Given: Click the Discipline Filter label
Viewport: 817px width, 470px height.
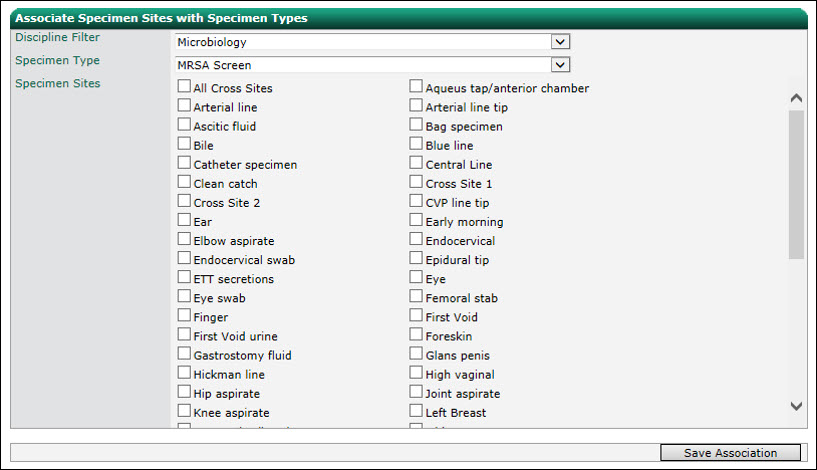Looking at the screenshot, I should tap(57, 37).
